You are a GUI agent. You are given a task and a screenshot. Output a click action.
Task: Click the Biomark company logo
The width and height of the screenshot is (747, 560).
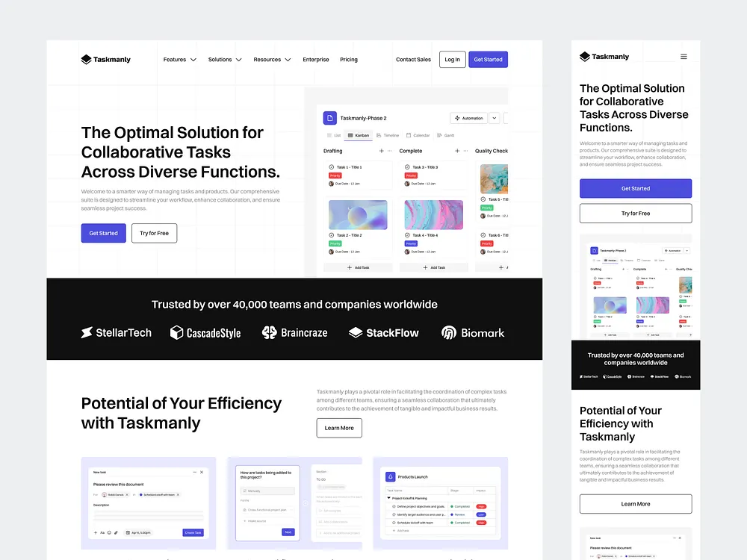coord(473,333)
